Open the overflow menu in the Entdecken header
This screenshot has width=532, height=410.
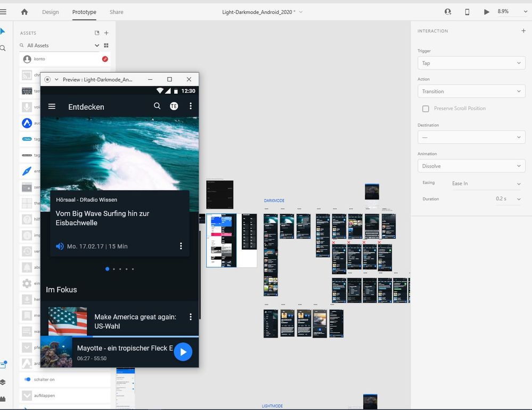tap(191, 106)
